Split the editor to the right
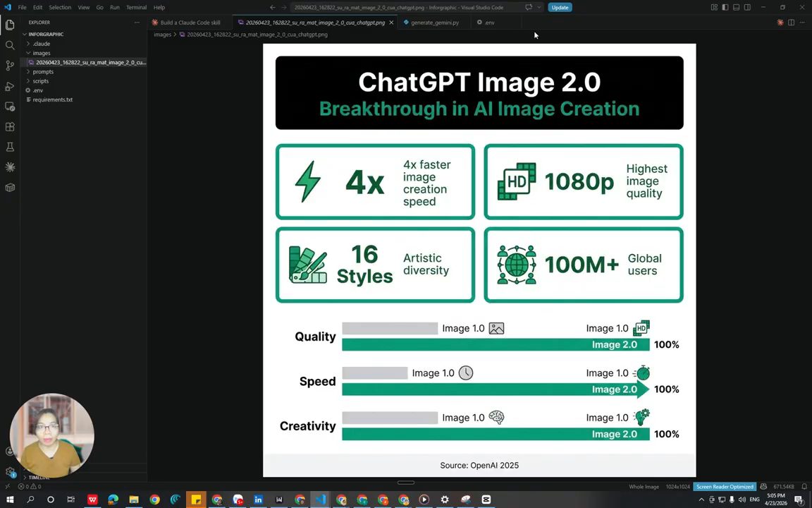 point(792,23)
